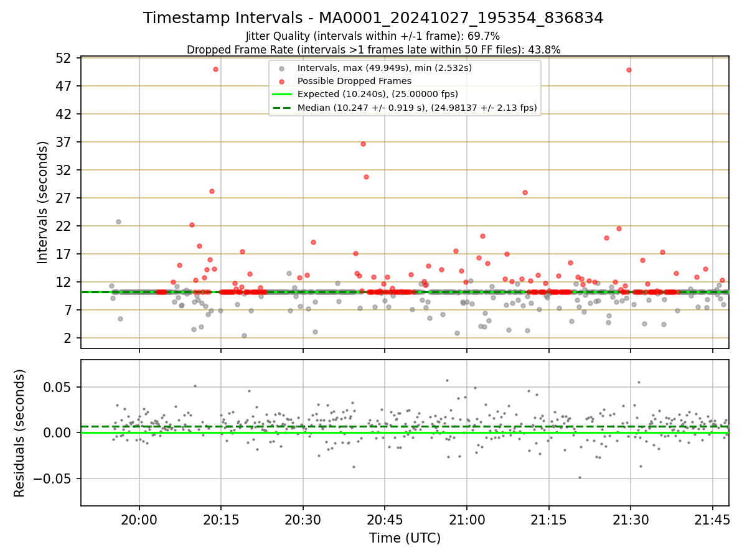Click the red dropped-frame point near 50s at 21:30

[629, 70]
